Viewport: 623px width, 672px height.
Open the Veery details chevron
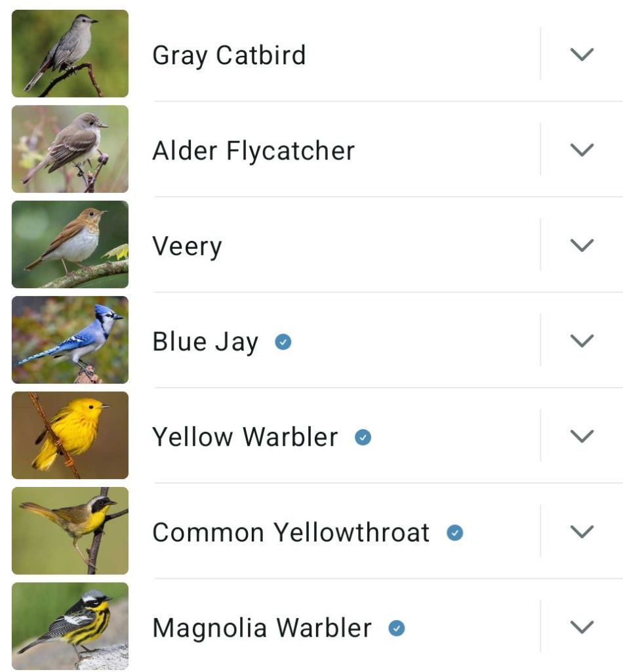click(x=582, y=245)
